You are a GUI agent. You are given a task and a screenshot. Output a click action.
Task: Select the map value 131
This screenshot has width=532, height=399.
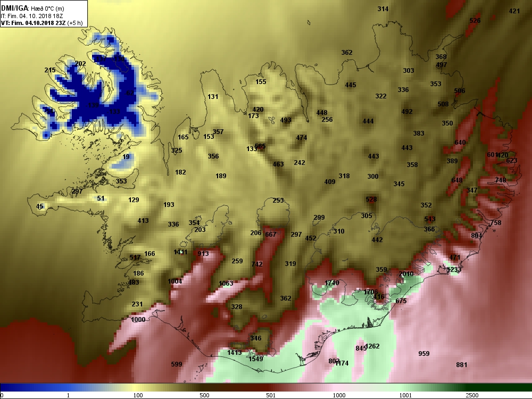[x=213, y=97]
